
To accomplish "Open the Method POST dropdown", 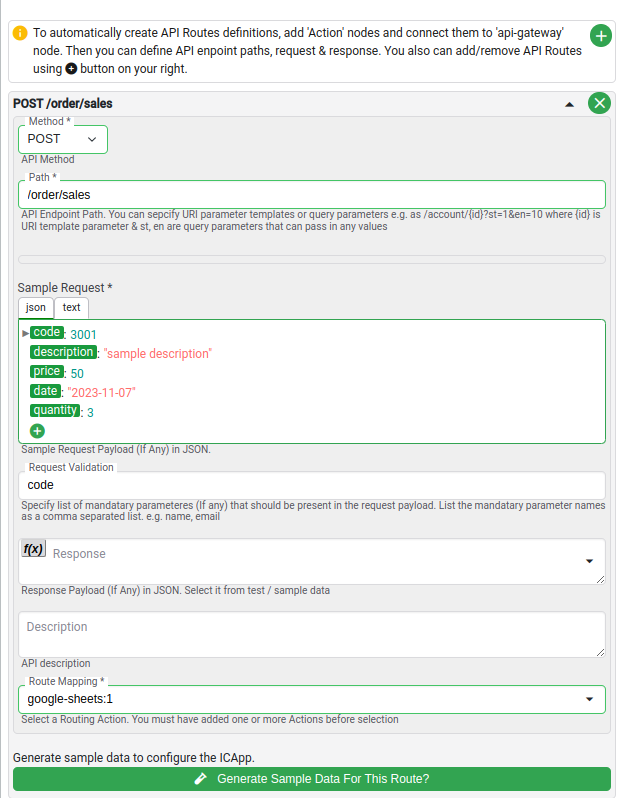I will [63, 139].
